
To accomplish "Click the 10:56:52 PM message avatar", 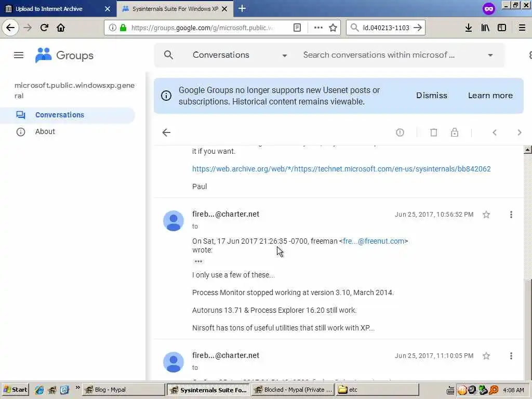I will [x=174, y=220].
